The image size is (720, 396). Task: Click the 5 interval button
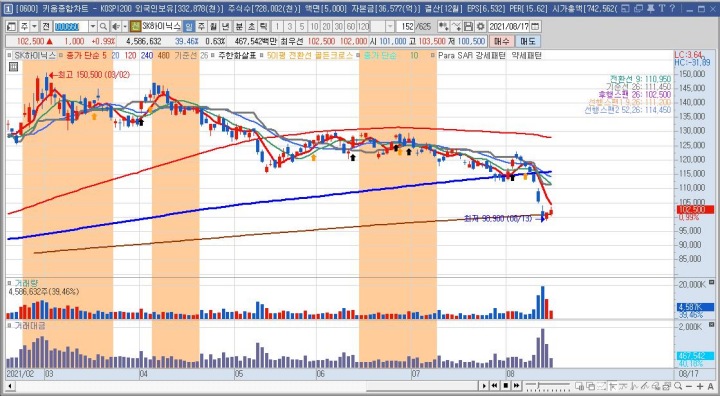pos(302,27)
